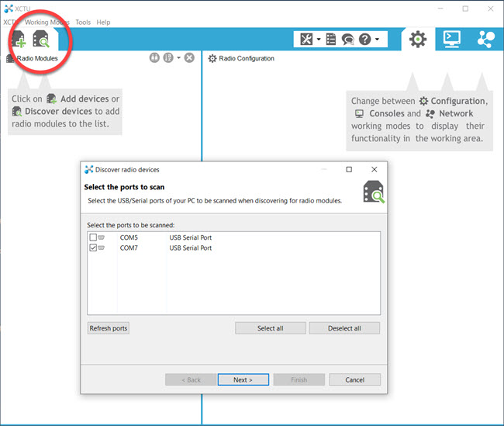Remove radio modules with X icon
This screenshot has width=504, height=426.
[x=189, y=58]
